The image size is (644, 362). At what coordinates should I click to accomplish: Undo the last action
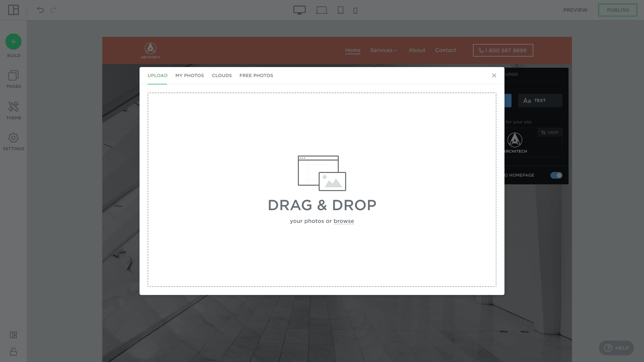click(40, 10)
